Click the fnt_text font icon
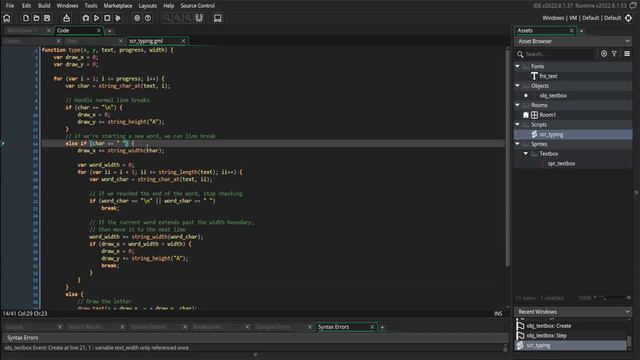 click(534, 76)
